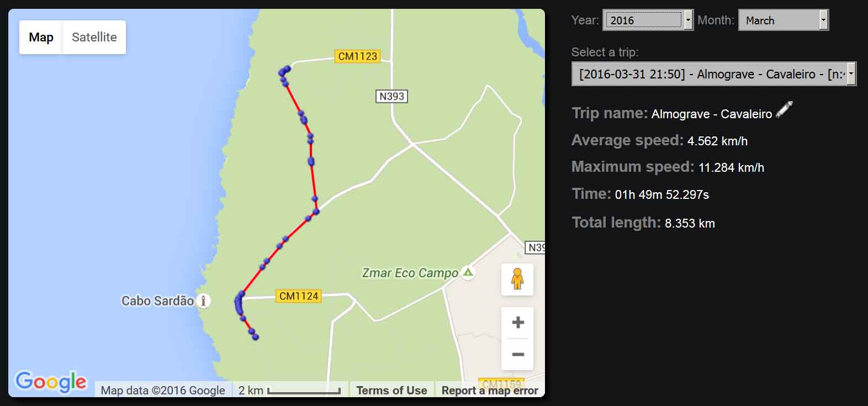Click the southernmost blue track point

(x=256, y=337)
